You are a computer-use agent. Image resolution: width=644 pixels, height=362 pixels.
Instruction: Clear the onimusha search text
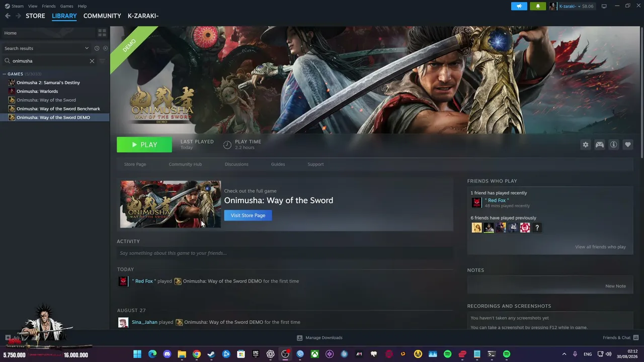(92, 61)
